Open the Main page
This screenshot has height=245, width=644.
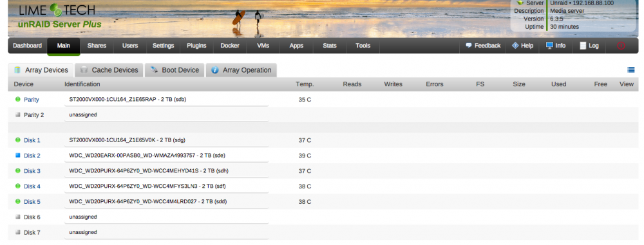(63, 46)
